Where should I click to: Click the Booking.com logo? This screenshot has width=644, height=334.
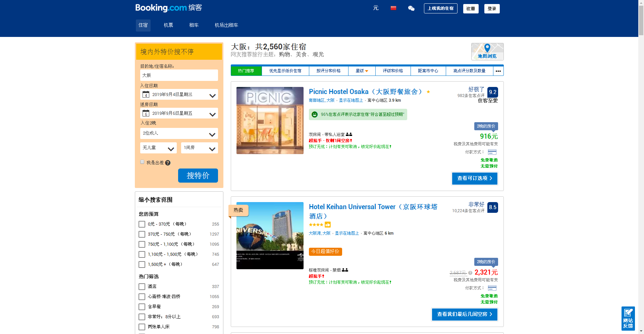168,8
